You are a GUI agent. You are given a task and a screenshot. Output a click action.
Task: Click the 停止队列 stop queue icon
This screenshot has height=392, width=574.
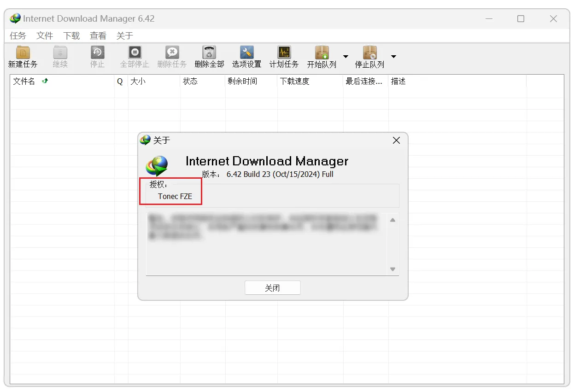click(x=369, y=52)
